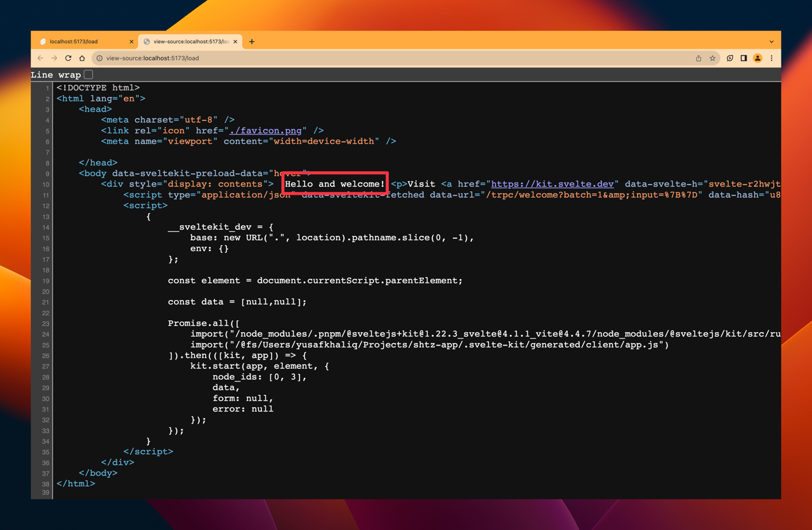Click the 'Promise.all([' line
812x530 pixels.
click(x=204, y=323)
